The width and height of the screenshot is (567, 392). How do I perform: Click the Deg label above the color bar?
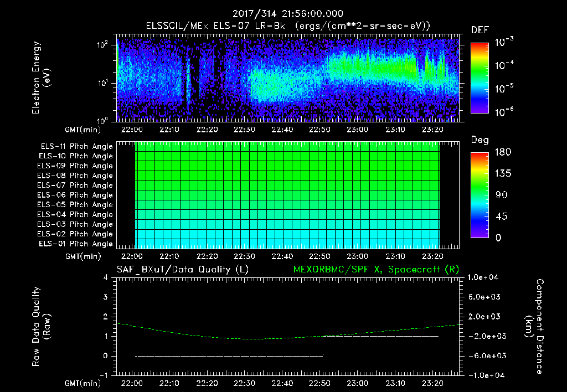480,140
